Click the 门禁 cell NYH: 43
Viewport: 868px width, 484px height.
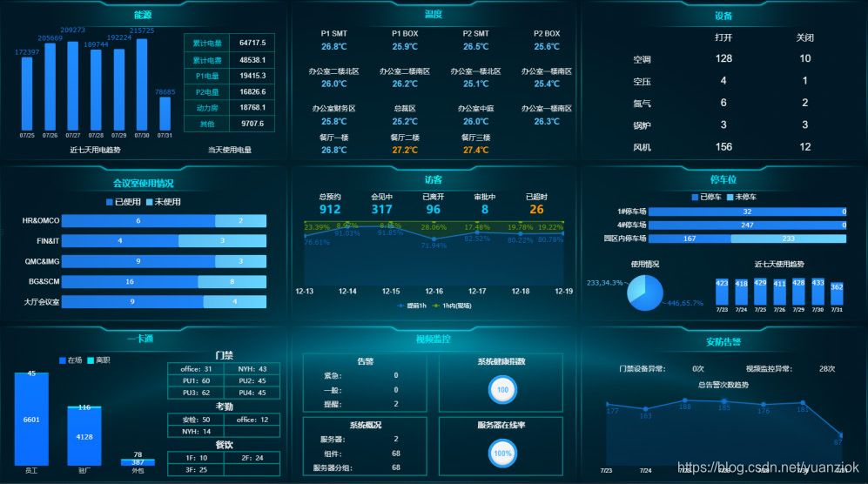252,369
